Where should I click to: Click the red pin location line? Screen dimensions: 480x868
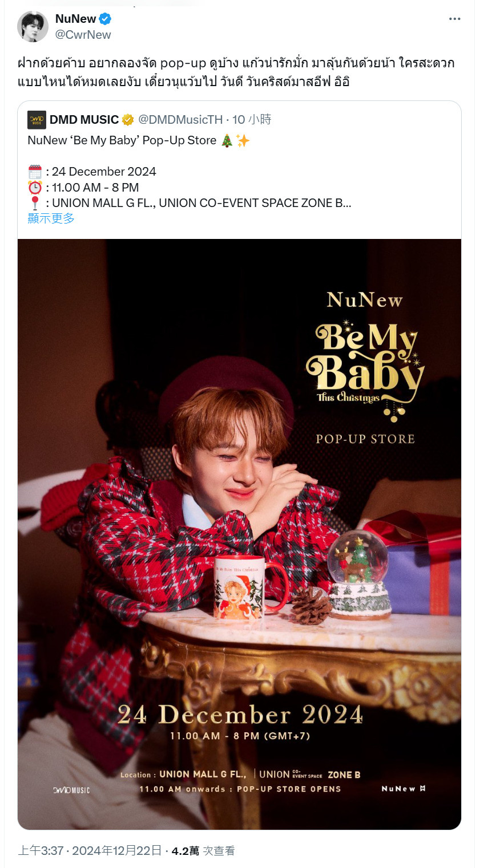point(189,203)
